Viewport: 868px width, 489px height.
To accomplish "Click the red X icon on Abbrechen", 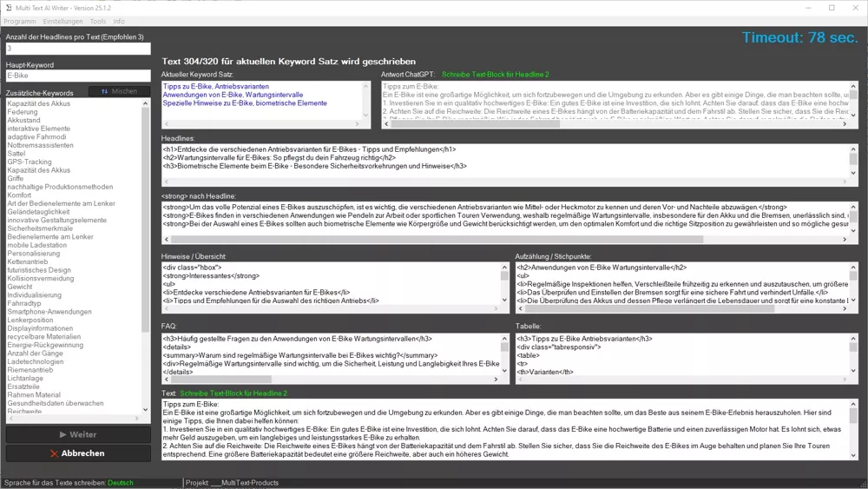I will pos(54,453).
